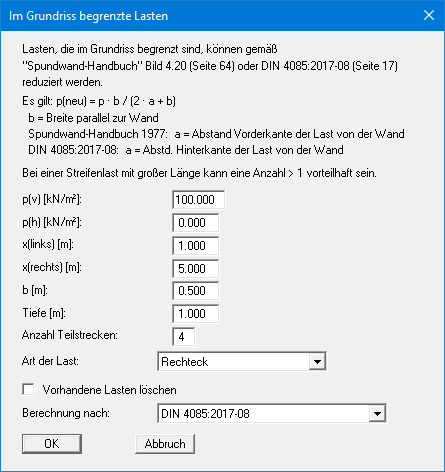Focus the x(rechts) [m] field

[x=196, y=268]
